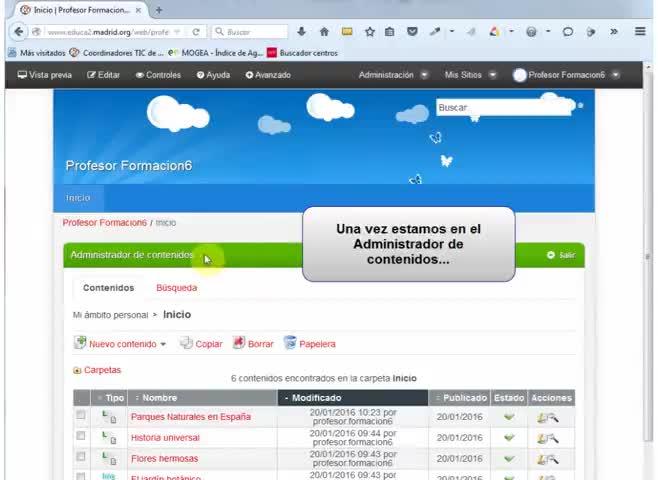Click the Nuevo contenido page icon
658x480 pixels.
tap(80, 342)
